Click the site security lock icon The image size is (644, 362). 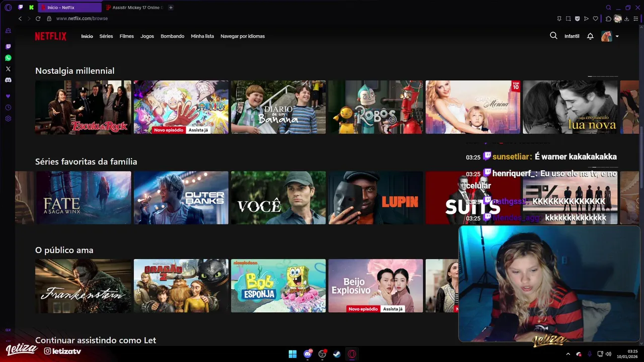click(x=49, y=19)
